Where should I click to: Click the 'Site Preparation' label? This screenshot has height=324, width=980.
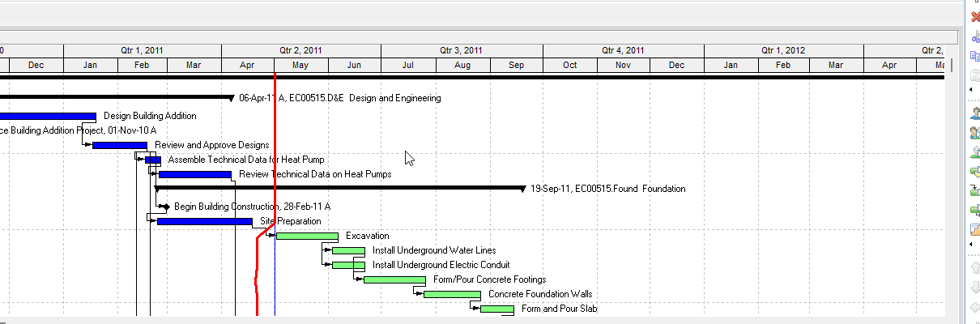[x=291, y=221]
